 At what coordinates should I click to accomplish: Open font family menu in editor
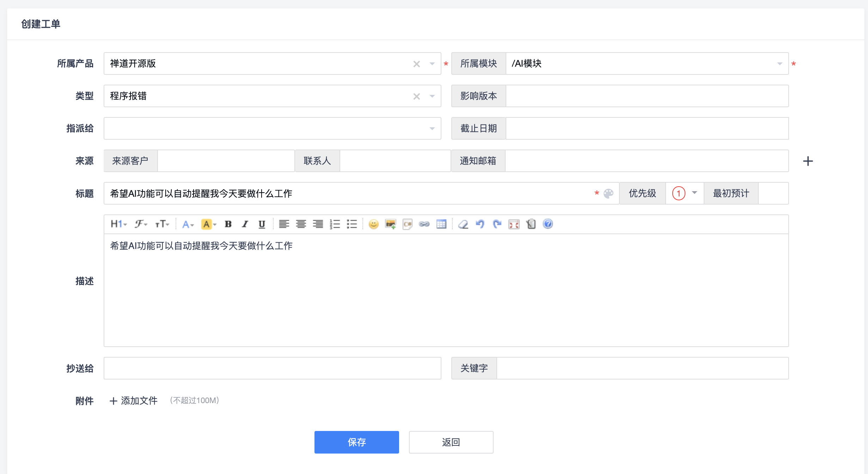tap(141, 224)
